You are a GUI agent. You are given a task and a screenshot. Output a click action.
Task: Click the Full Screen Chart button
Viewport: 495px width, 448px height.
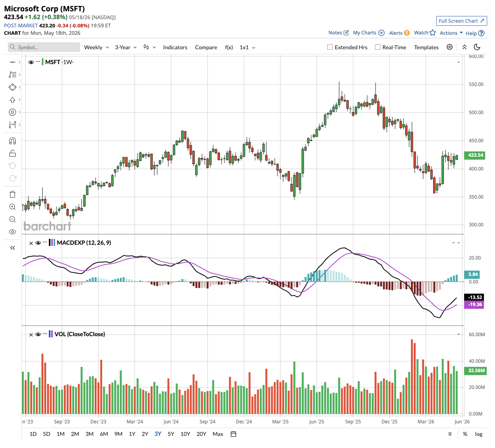click(461, 21)
